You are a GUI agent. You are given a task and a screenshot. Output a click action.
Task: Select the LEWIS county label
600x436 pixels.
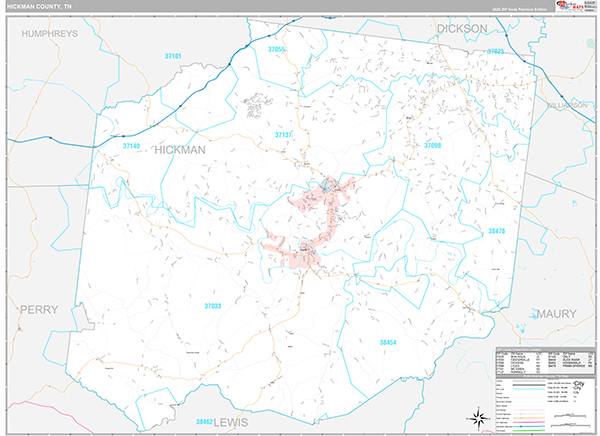pos(231,423)
